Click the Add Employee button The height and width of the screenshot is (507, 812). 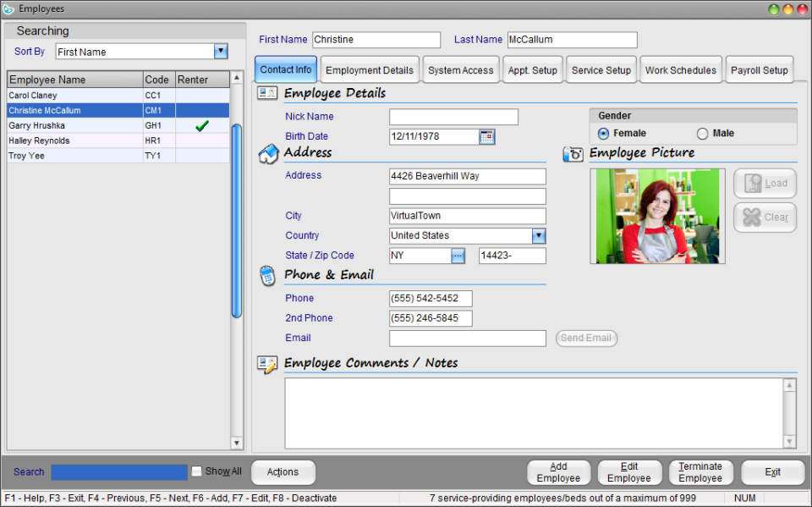(x=559, y=472)
